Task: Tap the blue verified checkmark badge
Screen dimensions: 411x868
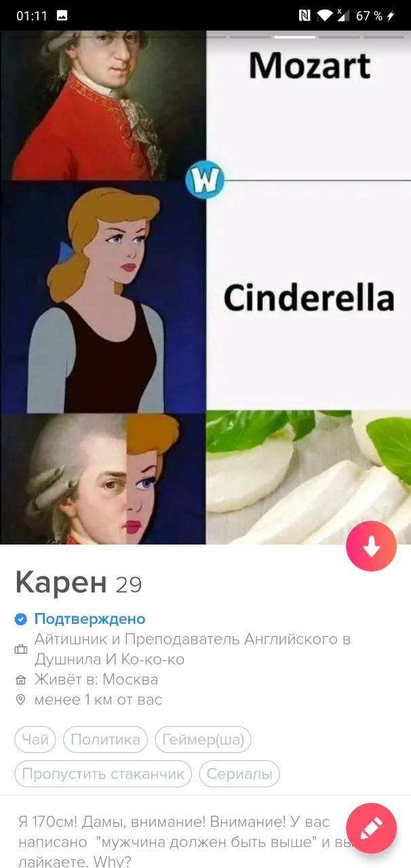Action: tap(21, 618)
